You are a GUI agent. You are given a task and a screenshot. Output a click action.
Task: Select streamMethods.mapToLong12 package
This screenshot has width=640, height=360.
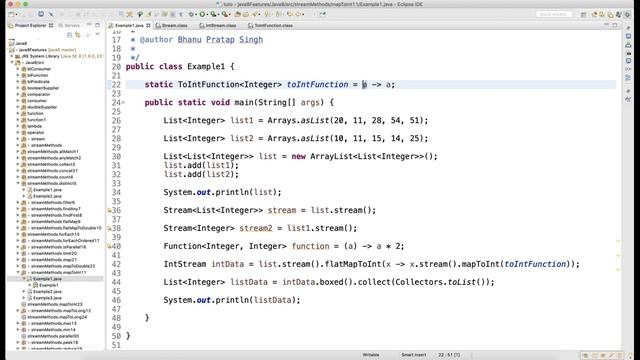coord(61,311)
